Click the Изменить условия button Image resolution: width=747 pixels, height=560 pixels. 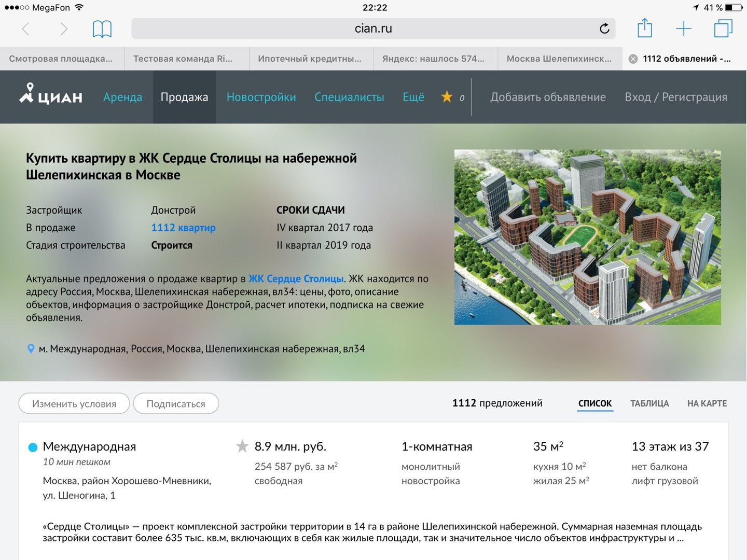pyautogui.click(x=74, y=403)
